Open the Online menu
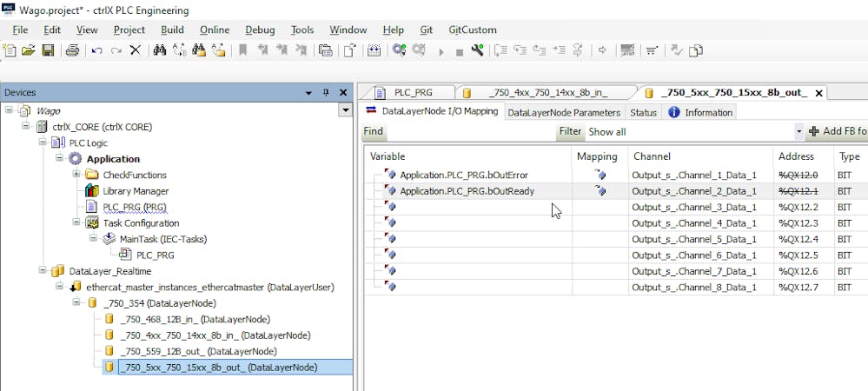 pyautogui.click(x=215, y=30)
